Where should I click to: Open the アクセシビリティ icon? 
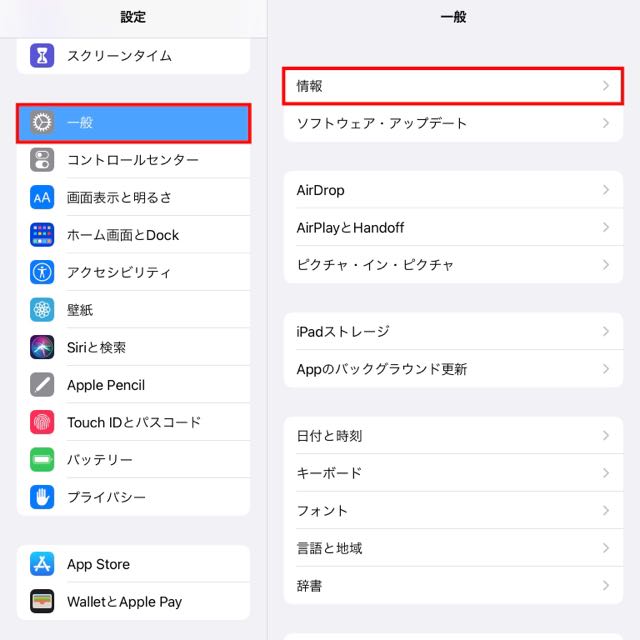tap(42, 272)
